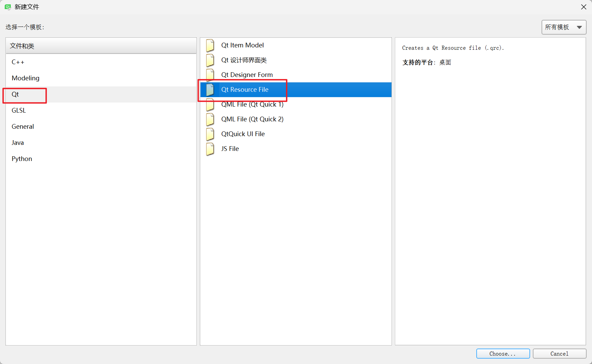
Task: Click the QtQuick UI File icon
Action: (x=210, y=134)
